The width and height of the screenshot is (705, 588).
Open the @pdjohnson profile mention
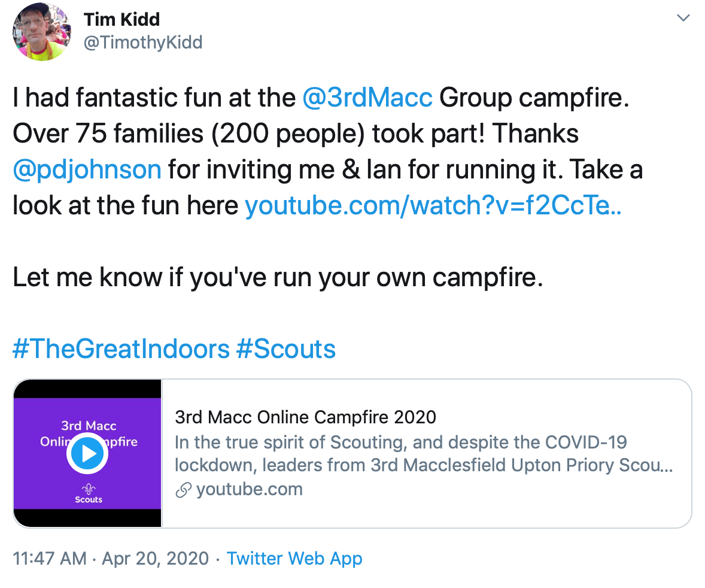click(86, 169)
